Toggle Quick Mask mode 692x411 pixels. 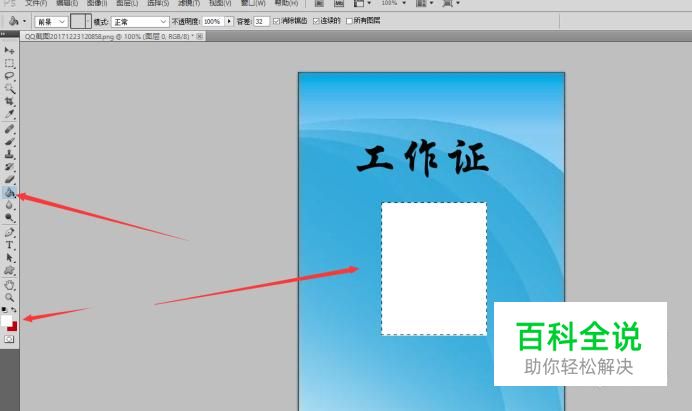[x=9, y=339]
